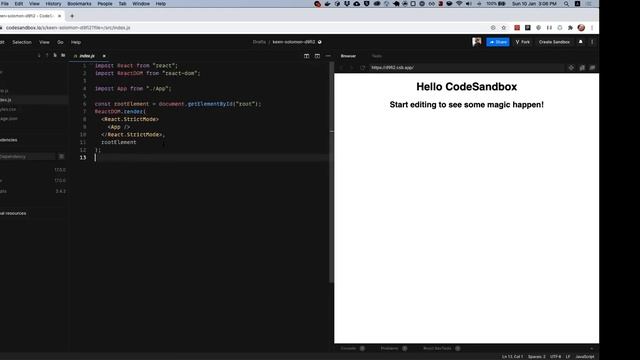Screen dimensions: 640x360
Task: Click the preview forward arrow
Action: pyautogui.click(x=351, y=68)
